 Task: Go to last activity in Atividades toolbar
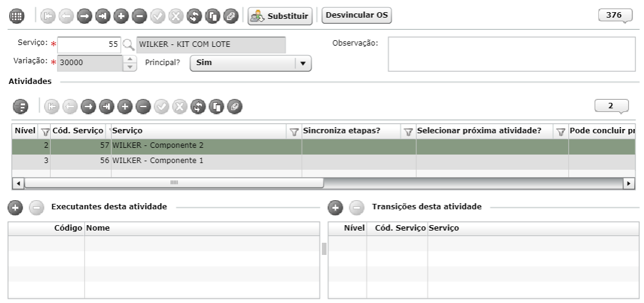coord(107,107)
